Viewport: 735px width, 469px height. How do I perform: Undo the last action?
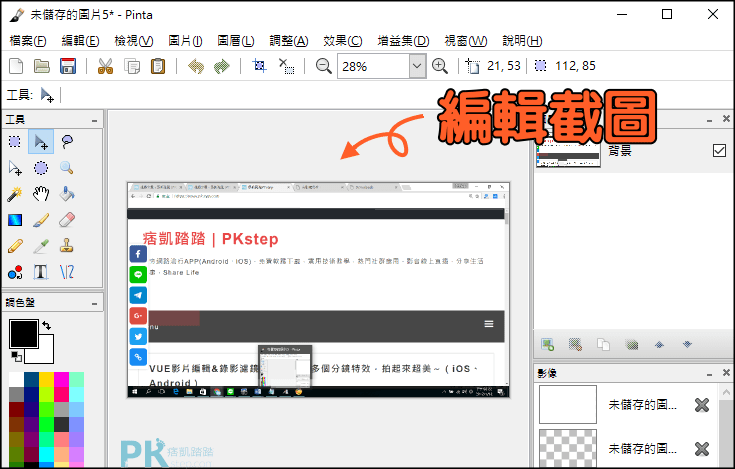point(195,66)
